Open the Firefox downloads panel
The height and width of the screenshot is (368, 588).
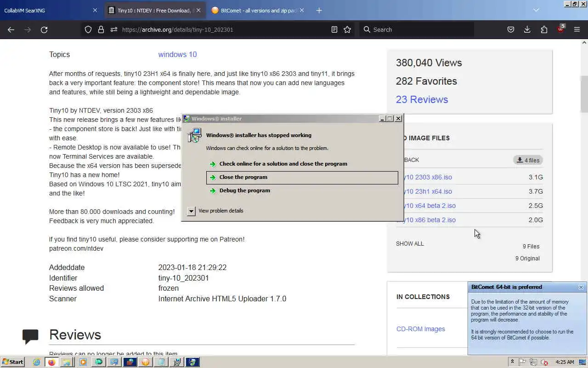(527, 29)
